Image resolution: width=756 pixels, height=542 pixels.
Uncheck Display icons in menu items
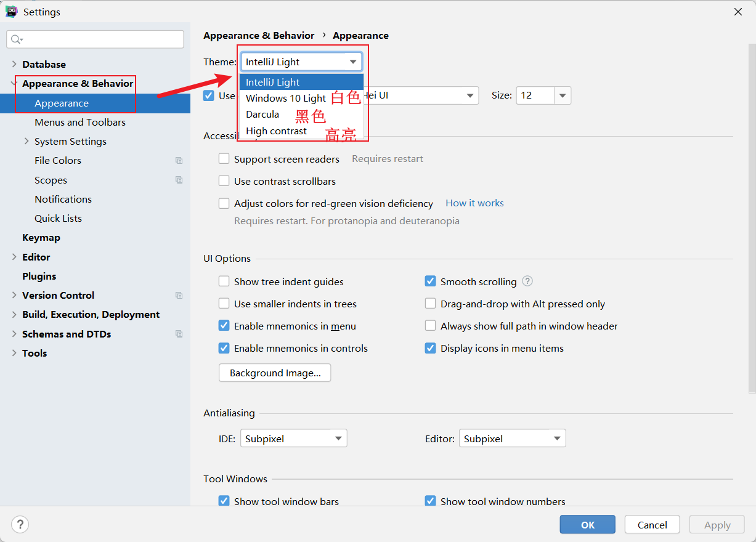[431, 348]
